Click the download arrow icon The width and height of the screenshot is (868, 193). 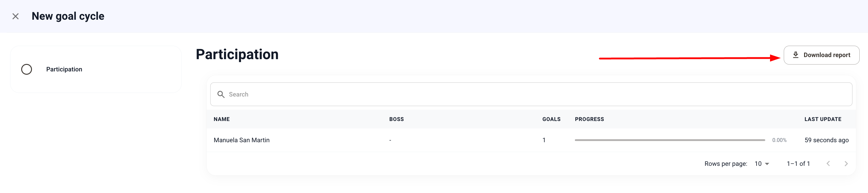pyautogui.click(x=795, y=55)
